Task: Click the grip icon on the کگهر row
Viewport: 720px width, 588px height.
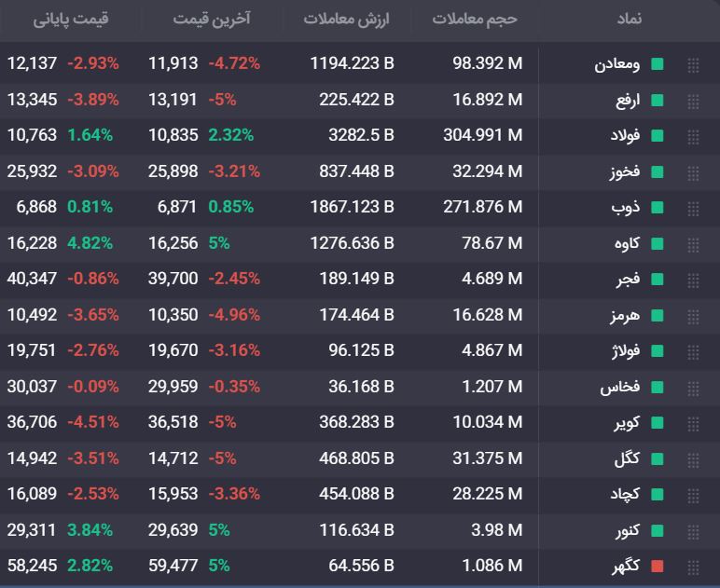Action: (x=693, y=567)
